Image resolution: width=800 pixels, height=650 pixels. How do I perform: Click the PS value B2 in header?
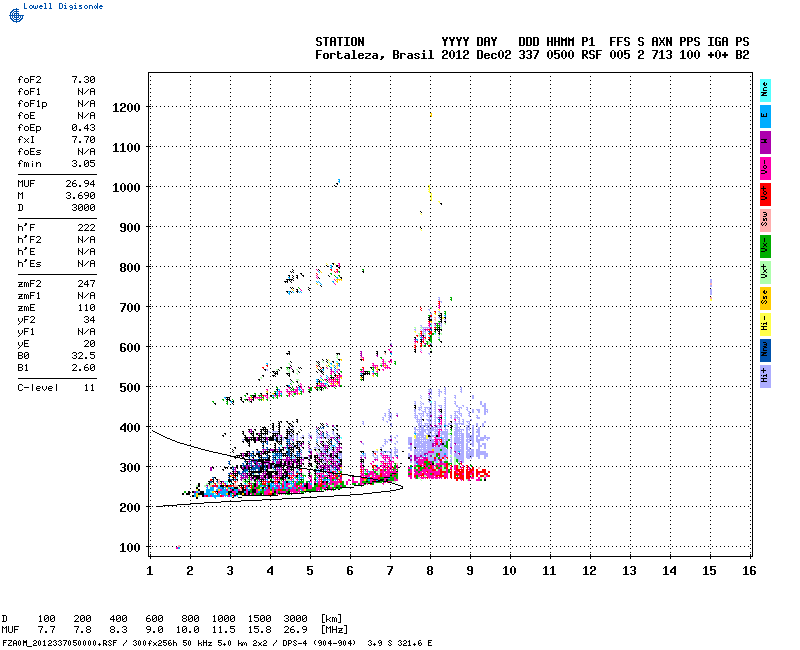coord(742,55)
